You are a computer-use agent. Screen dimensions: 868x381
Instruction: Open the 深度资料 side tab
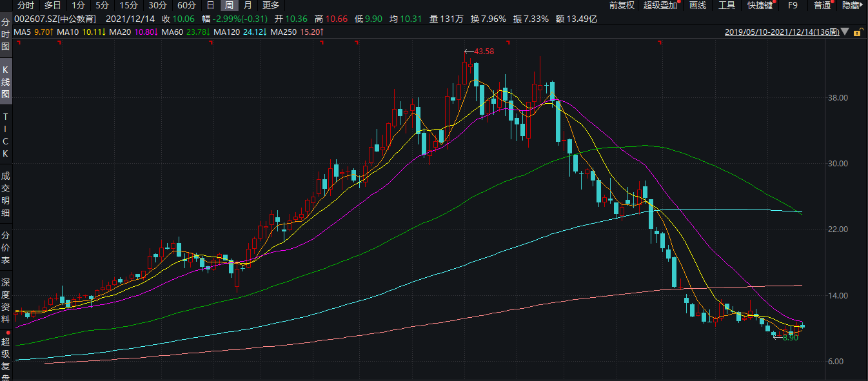(6, 300)
